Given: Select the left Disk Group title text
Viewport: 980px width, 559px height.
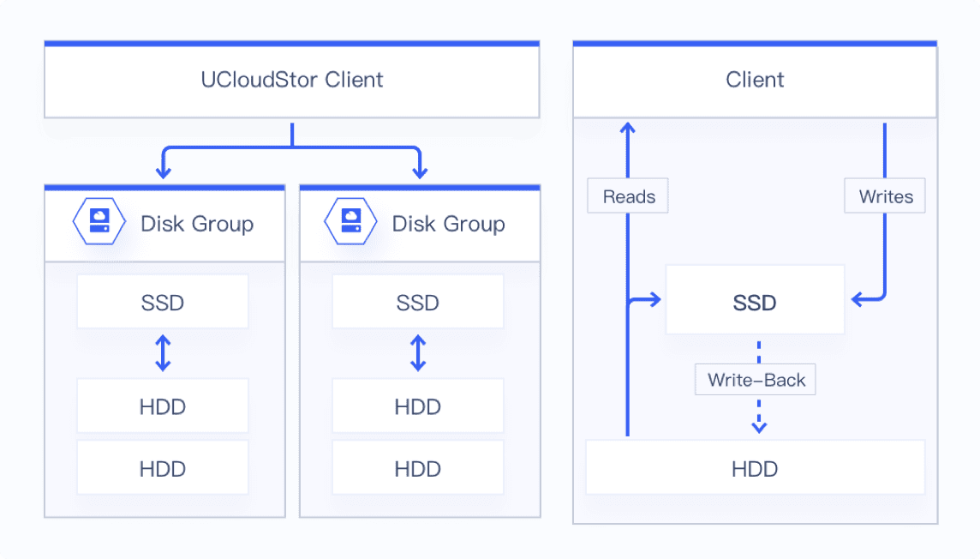Looking at the screenshot, I should click(x=197, y=224).
